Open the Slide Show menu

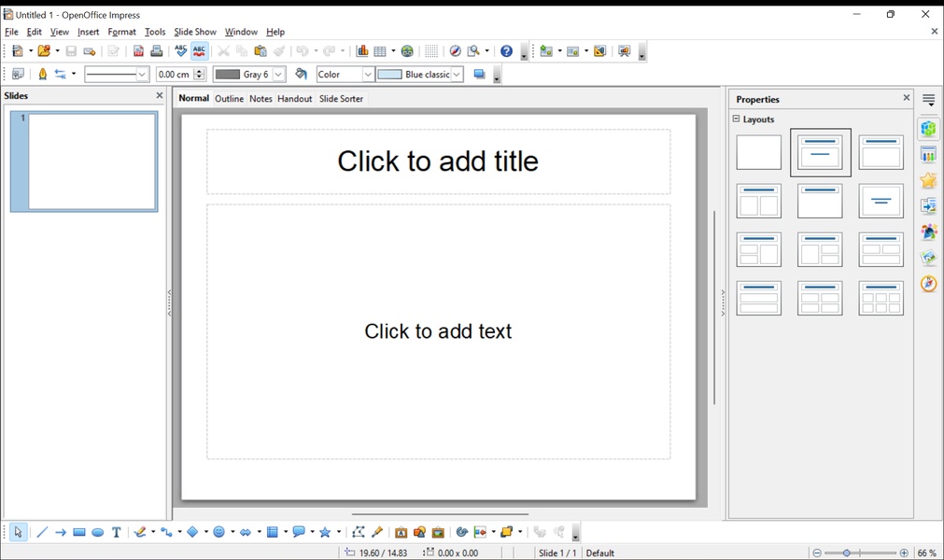coord(194,32)
